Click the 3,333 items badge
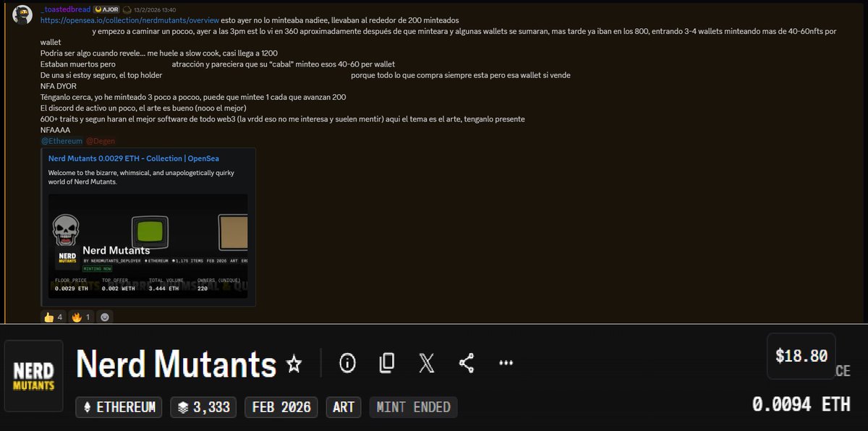The width and height of the screenshot is (868, 431). (204, 407)
